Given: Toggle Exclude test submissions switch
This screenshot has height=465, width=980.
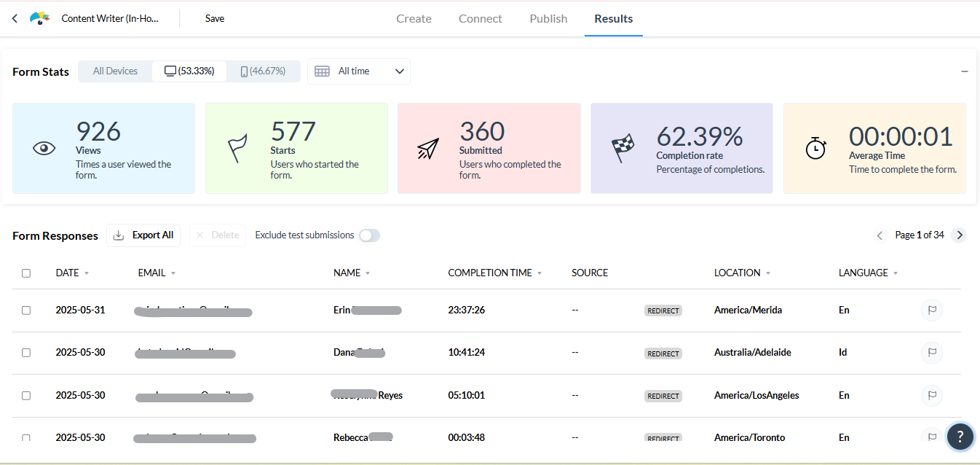Looking at the screenshot, I should coord(369,235).
